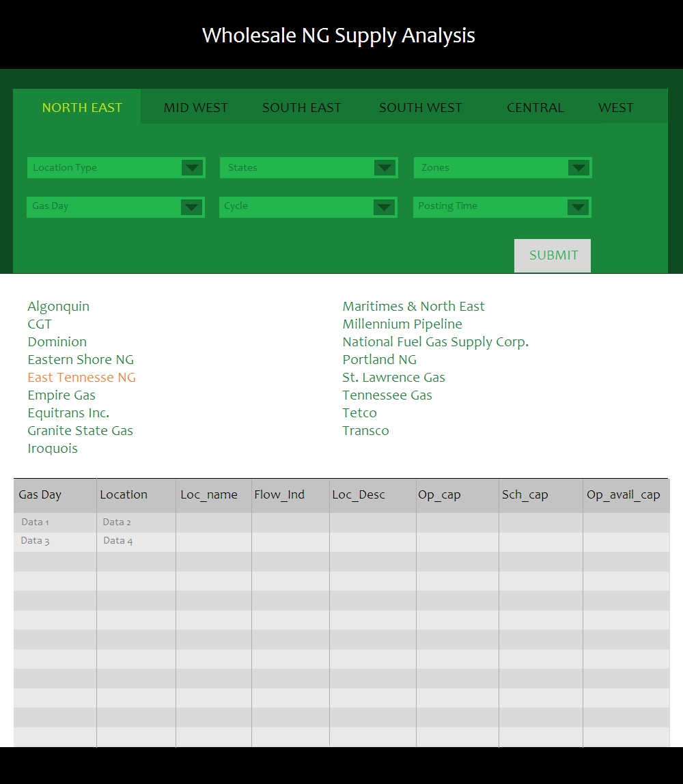Click the Location column header
This screenshot has width=683, height=784.
pos(136,496)
